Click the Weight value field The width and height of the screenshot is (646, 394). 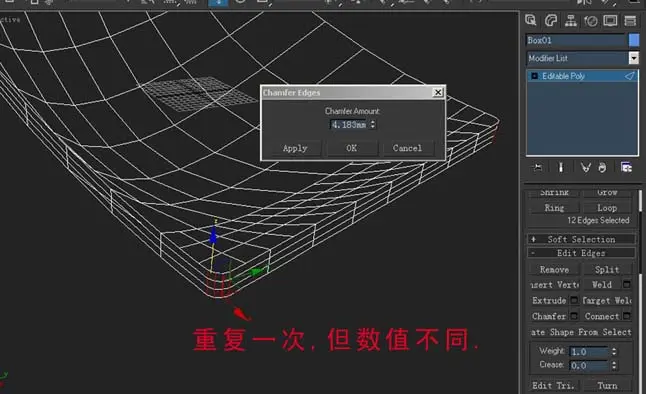(589, 352)
